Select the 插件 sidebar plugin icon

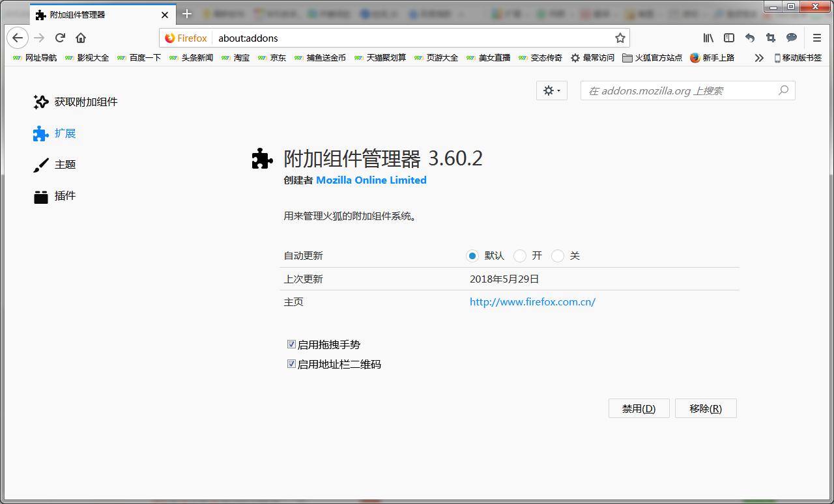pyautogui.click(x=40, y=195)
